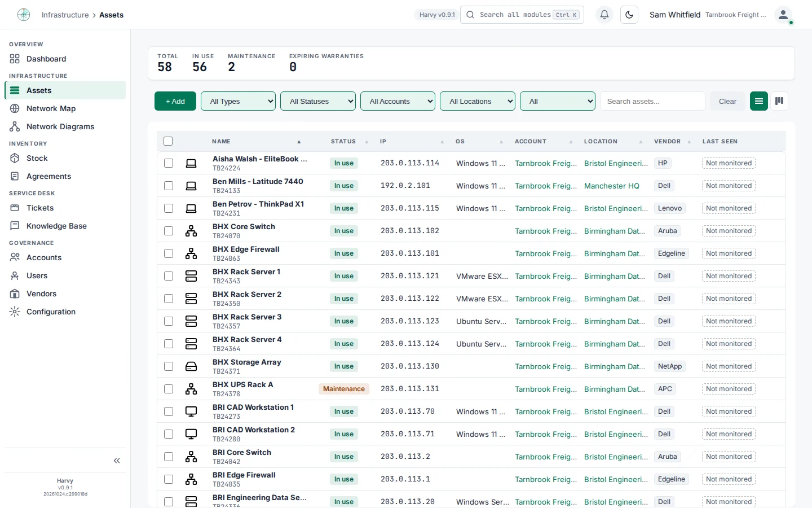Open Tarnbrook account link in Aisha Walsh row
Viewport: 812px width, 508px height.
click(546, 163)
